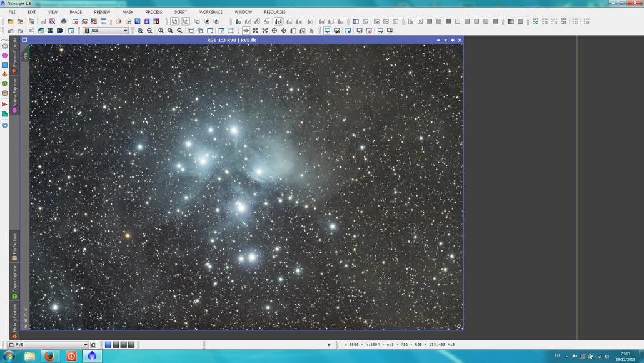Switch to the second workspace button

[x=116, y=345]
